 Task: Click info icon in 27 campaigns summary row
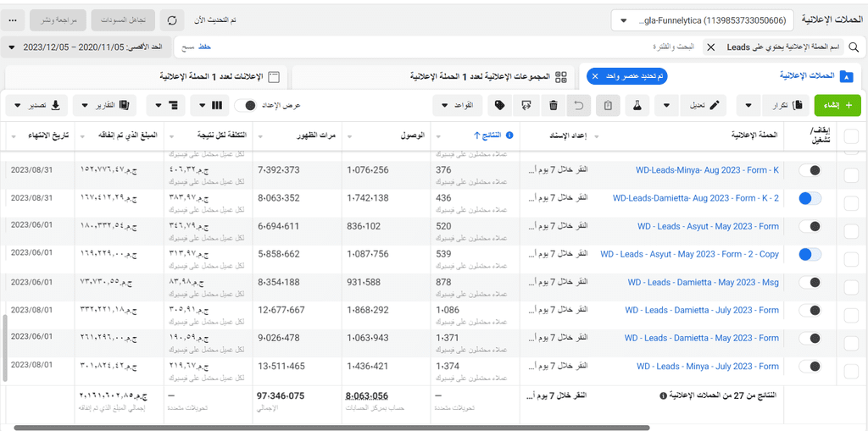tap(663, 396)
